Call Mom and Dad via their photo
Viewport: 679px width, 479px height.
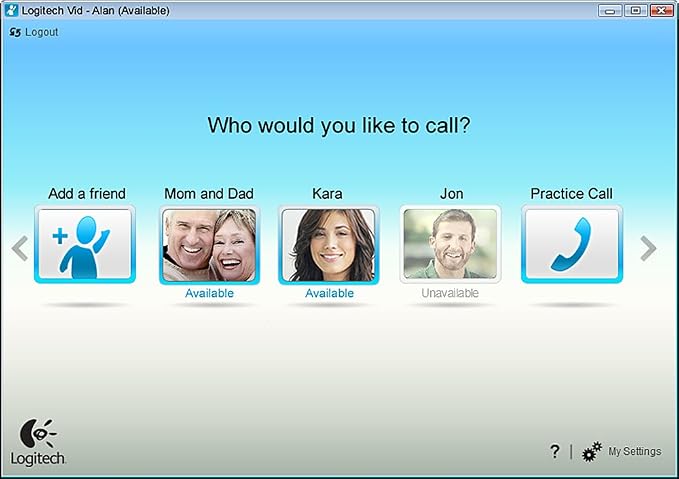pos(210,245)
